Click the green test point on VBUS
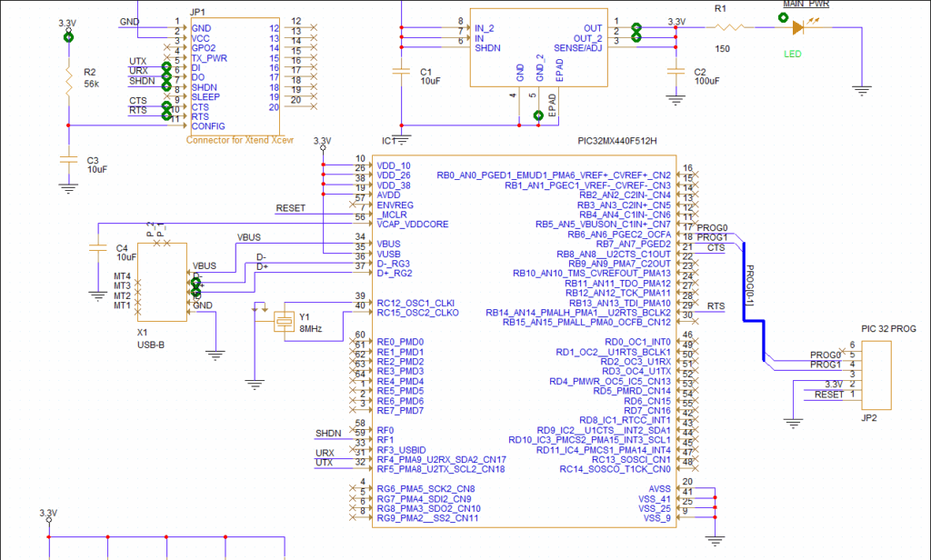931x560 pixels. (194, 284)
